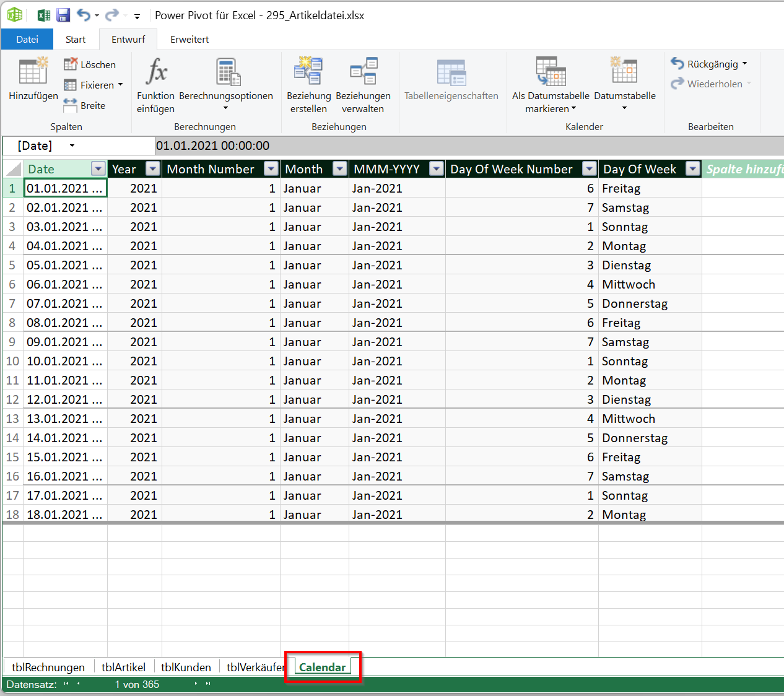
Task: Select the Month Number column header
Action: pyautogui.click(x=212, y=169)
